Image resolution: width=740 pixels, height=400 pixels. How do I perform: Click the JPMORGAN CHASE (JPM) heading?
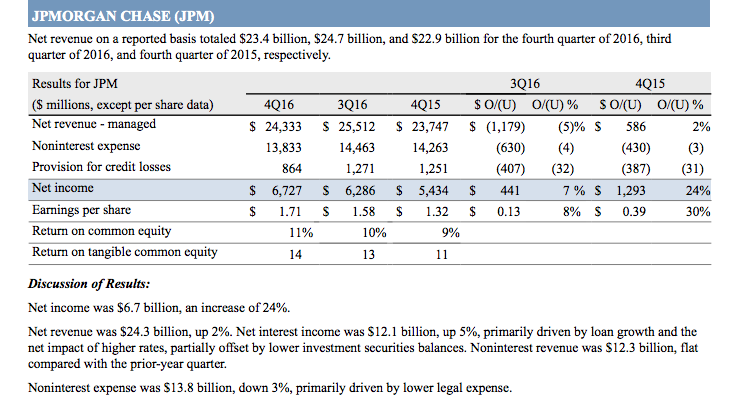(x=123, y=16)
